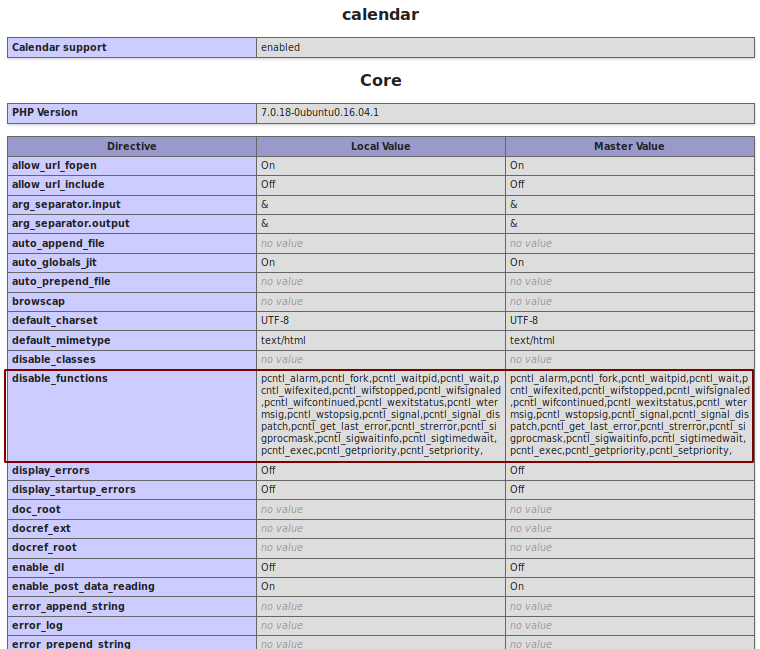Click the Master Value column header
The height and width of the screenshot is (649, 760).
(x=629, y=147)
